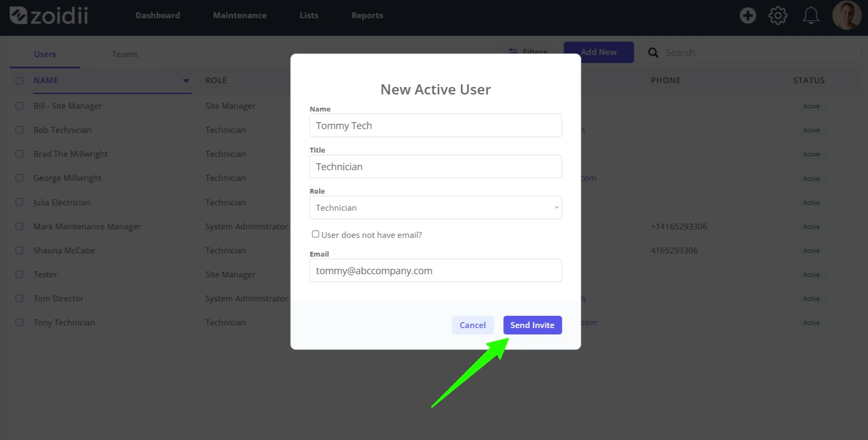
Task: Open the Lists menu
Action: (309, 15)
